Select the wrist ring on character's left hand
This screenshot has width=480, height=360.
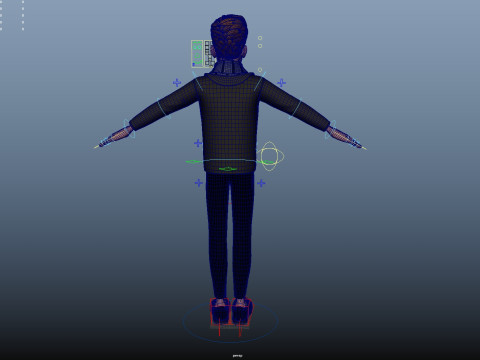point(130,129)
